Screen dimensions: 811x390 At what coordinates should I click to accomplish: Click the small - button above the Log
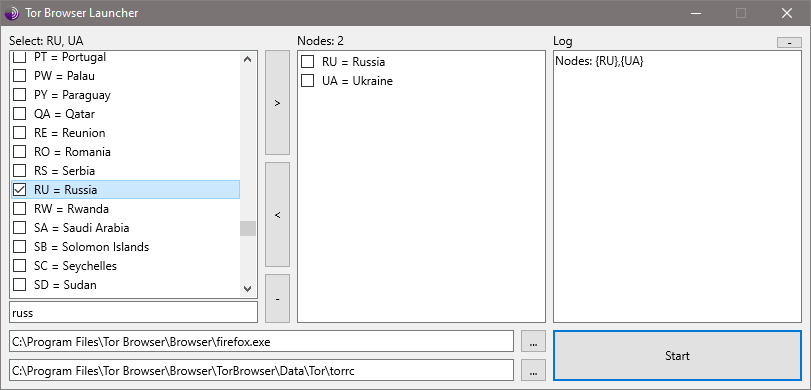coord(789,43)
